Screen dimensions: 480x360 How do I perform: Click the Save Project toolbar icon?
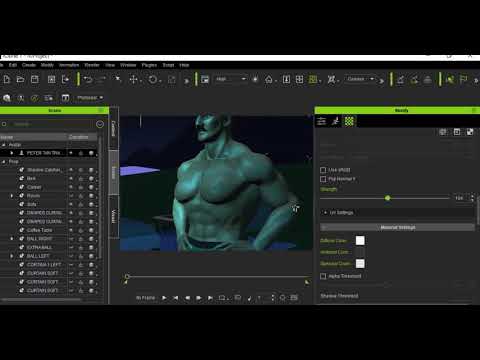[35, 79]
